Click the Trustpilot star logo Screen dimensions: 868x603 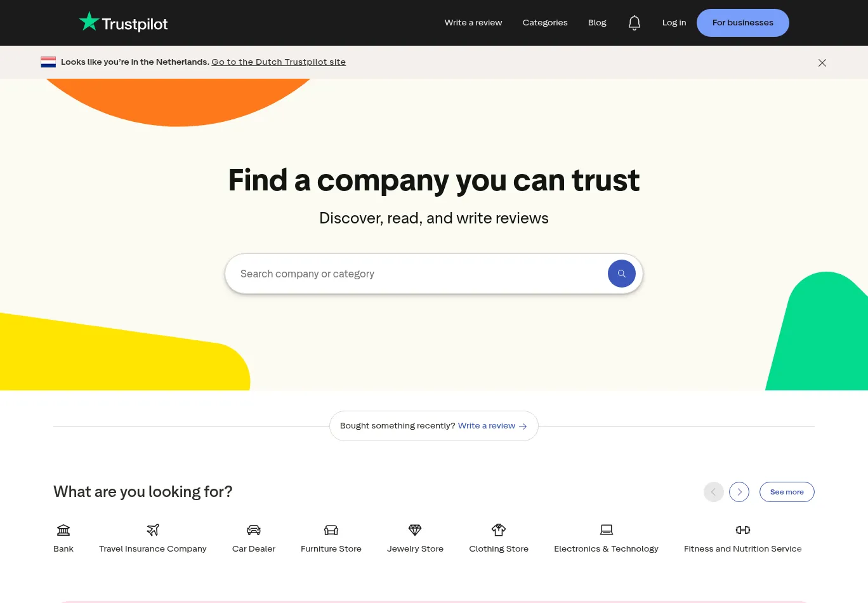89,22
